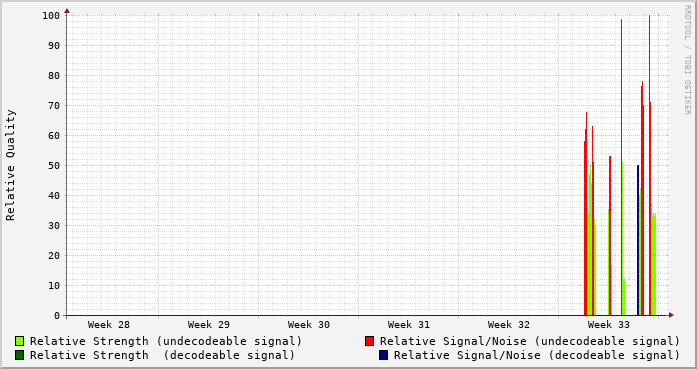
Task: Click the x-axis arrowhead at right end
Action: coord(671,315)
